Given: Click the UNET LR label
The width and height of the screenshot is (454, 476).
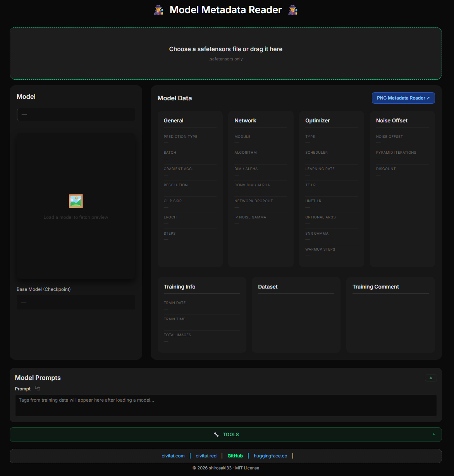Looking at the screenshot, I should (x=313, y=201).
